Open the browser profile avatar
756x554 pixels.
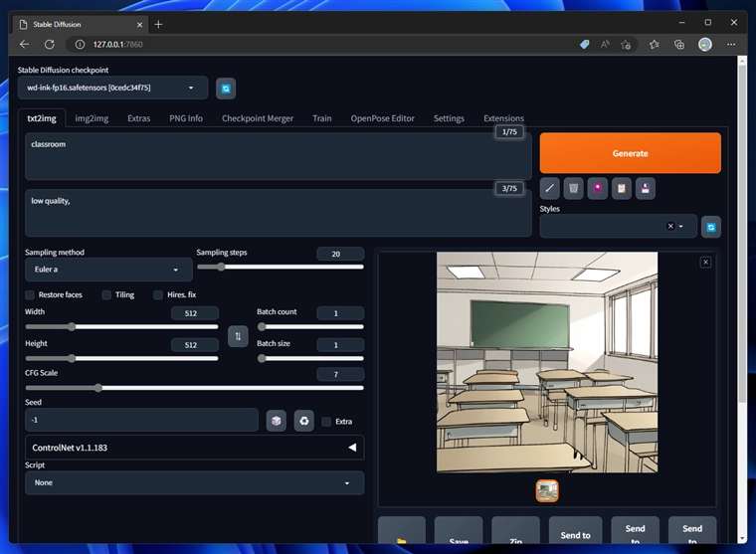pyautogui.click(x=705, y=45)
